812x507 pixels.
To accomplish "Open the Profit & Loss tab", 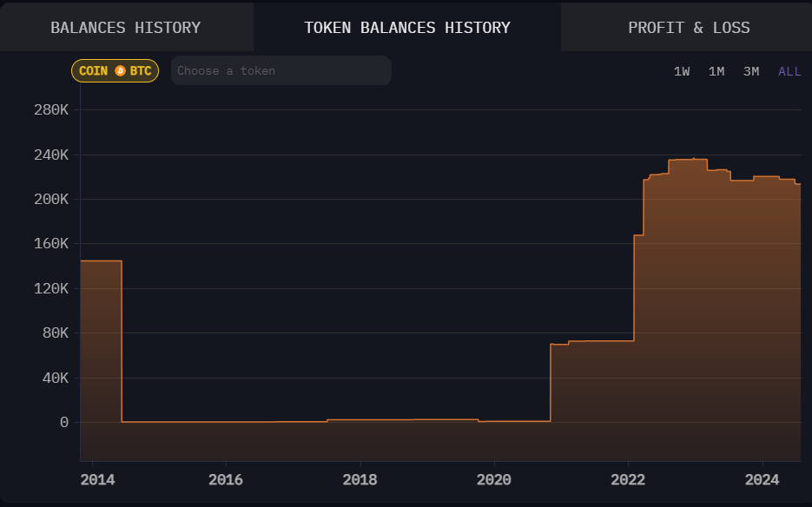I will (x=689, y=28).
